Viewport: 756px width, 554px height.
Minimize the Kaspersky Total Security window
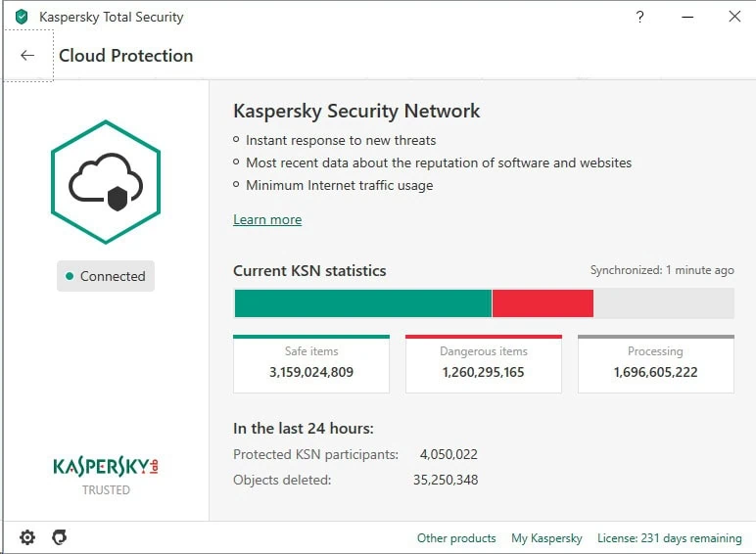click(x=686, y=17)
